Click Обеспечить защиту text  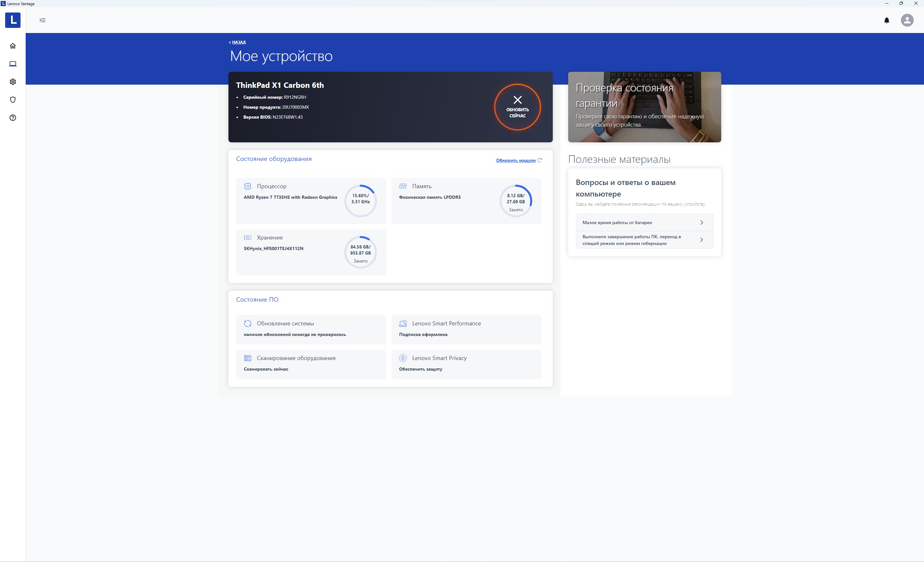click(420, 369)
